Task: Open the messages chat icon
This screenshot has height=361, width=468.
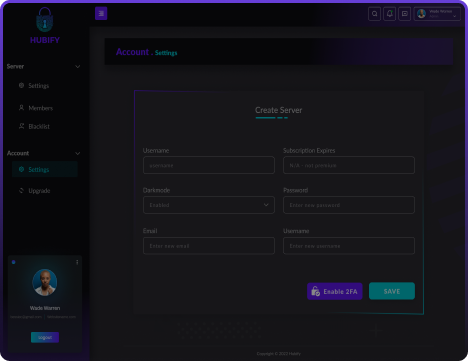Action: [405, 14]
